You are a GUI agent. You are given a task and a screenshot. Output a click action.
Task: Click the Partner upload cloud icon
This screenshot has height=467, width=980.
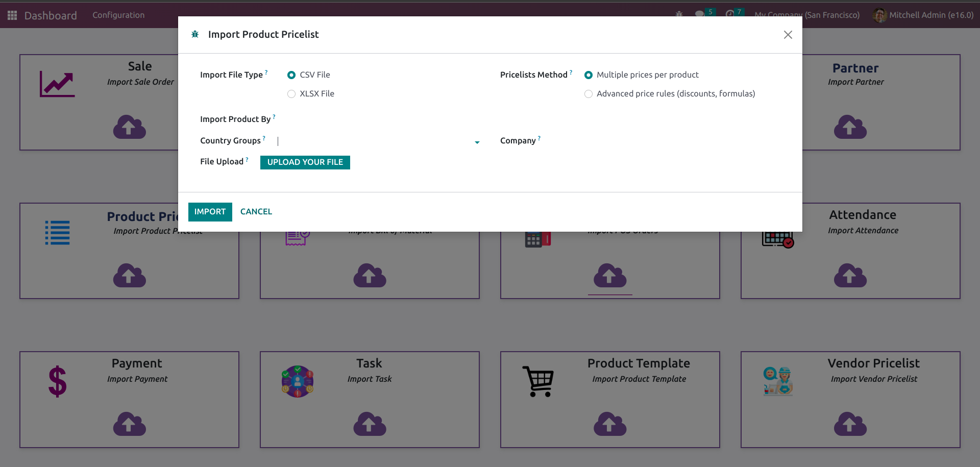(x=850, y=127)
